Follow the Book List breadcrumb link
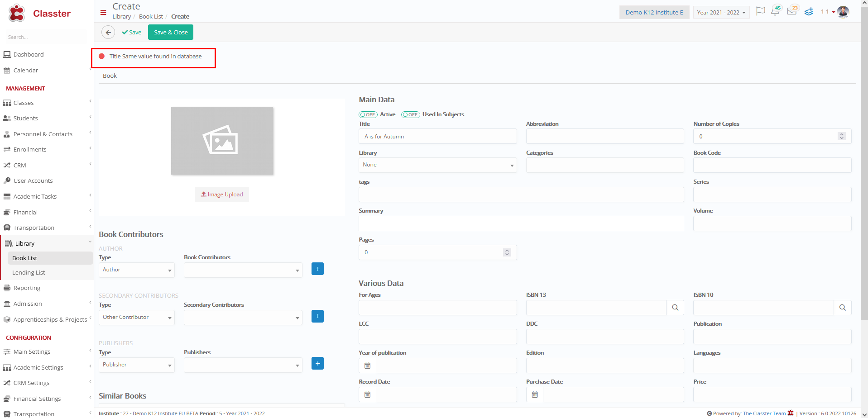The width and height of the screenshot is (868, 418). pos(151,16)
